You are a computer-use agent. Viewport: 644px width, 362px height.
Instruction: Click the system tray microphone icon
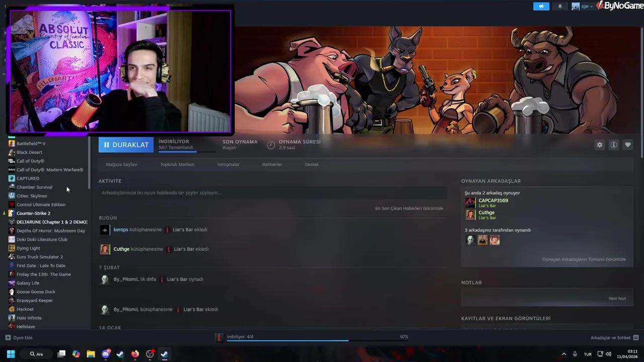coord(575,354)
